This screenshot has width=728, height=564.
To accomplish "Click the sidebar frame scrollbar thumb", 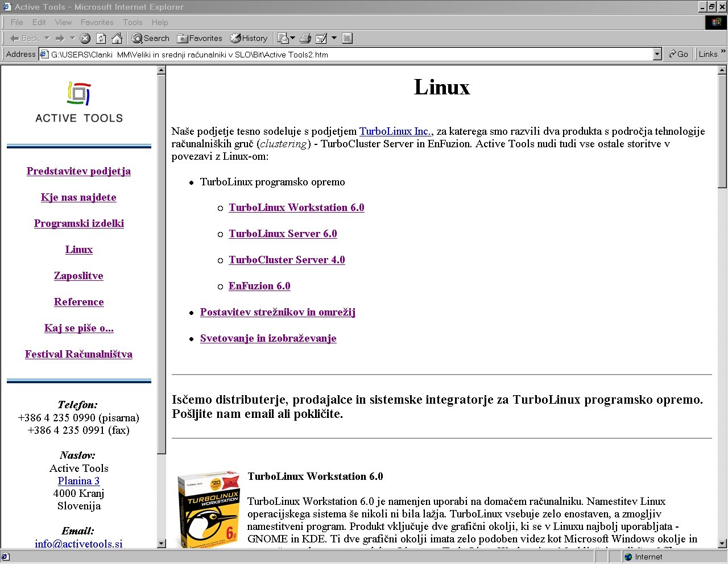I will (162, 264).
